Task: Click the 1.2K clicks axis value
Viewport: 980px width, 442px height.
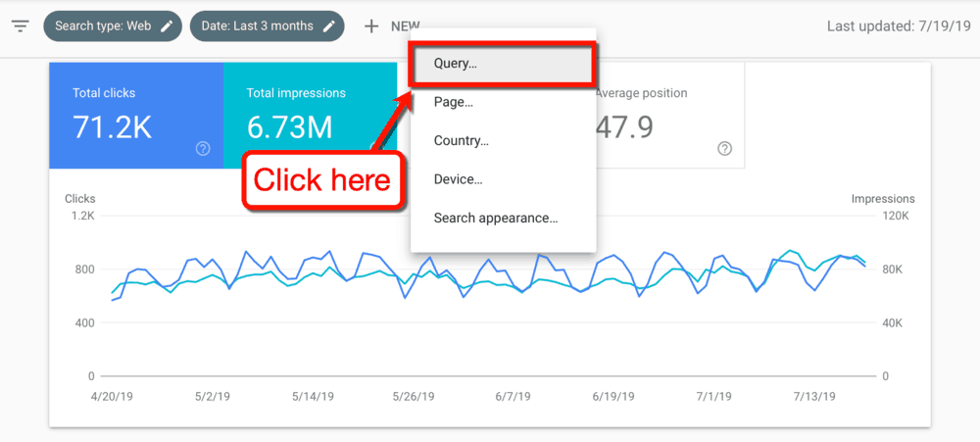Action: [x=81, y=216]
